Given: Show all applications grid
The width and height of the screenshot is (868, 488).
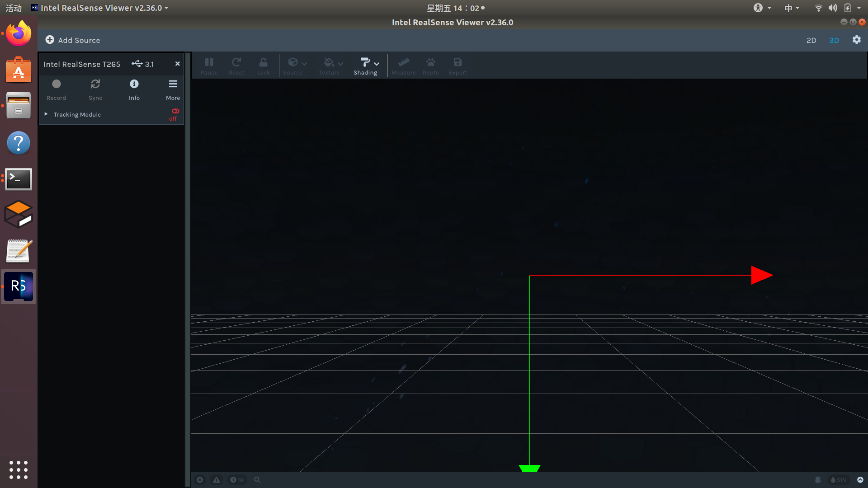Looking at the screenshot, I should tap(19, 470).
